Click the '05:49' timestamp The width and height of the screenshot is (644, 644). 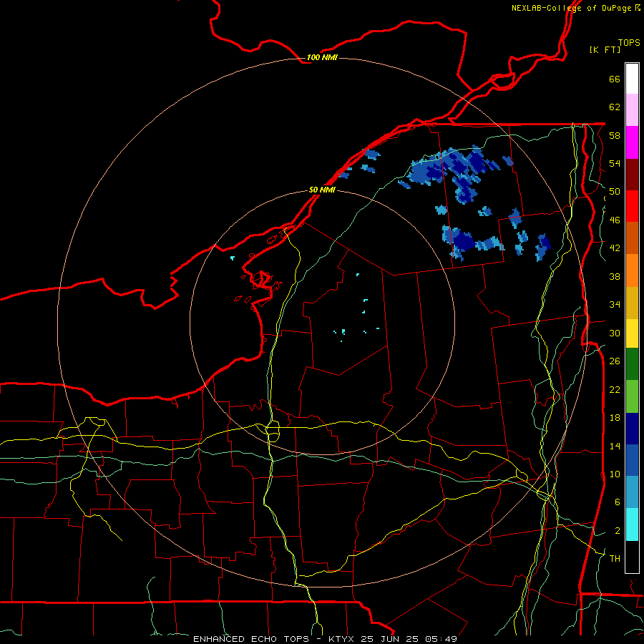(441, 639)
